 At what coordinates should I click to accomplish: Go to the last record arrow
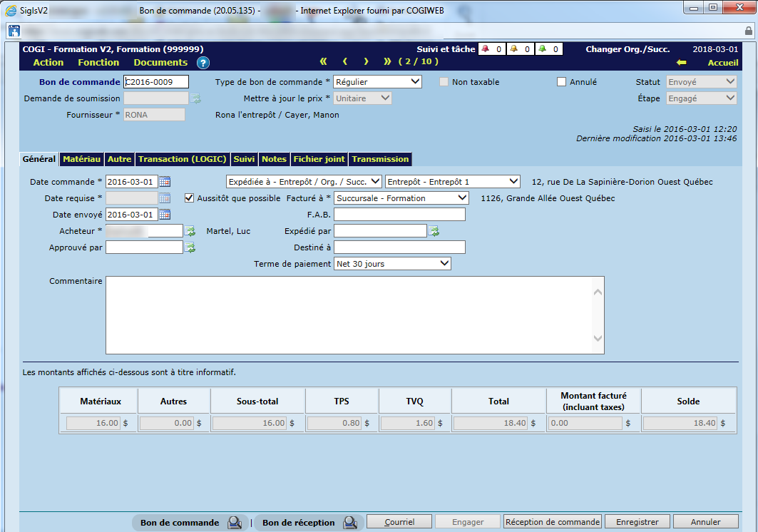(x=387, y=61)
